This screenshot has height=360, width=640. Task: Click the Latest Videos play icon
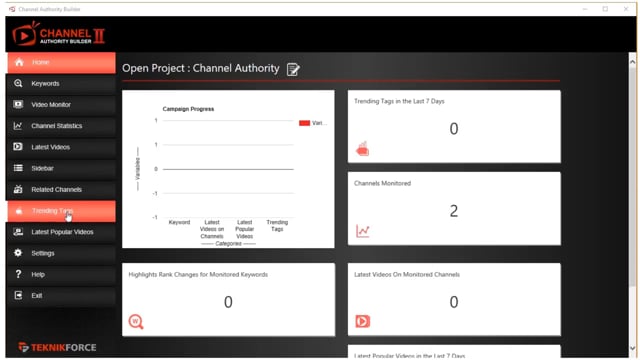pos(18,147)
